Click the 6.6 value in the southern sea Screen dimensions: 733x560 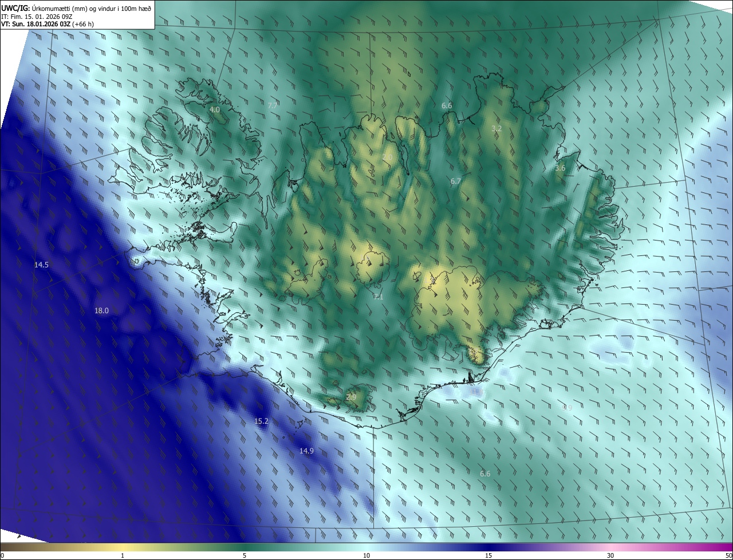[485, 474]
